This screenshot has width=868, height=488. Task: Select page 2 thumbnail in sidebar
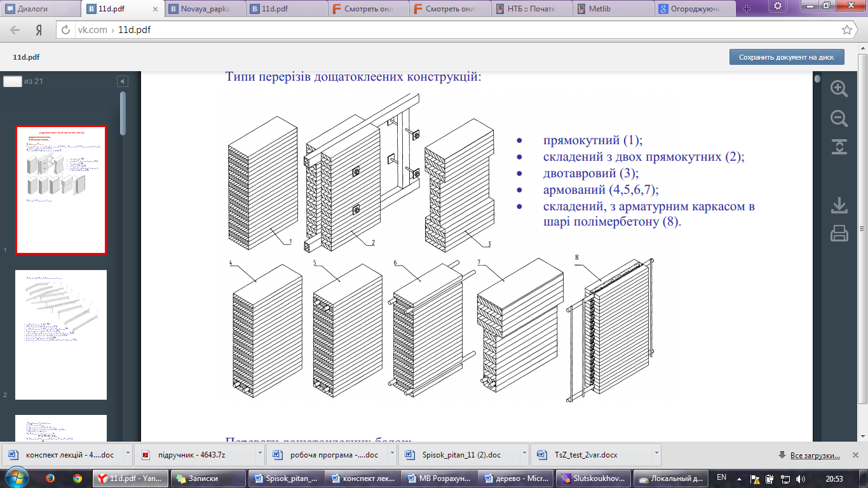tap(61, 335)
